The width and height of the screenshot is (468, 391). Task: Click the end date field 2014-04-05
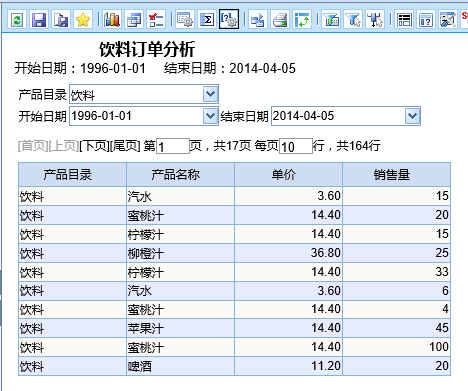[346, 116]
